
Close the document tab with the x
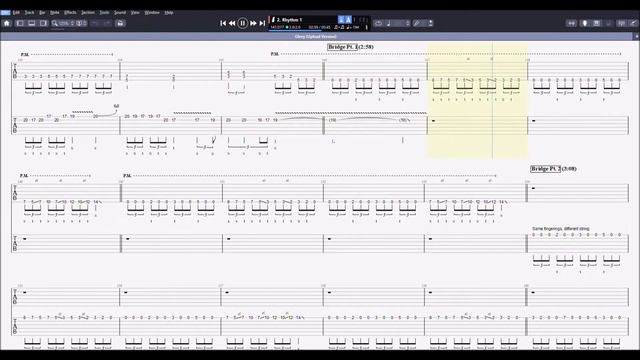click(636, 36)
